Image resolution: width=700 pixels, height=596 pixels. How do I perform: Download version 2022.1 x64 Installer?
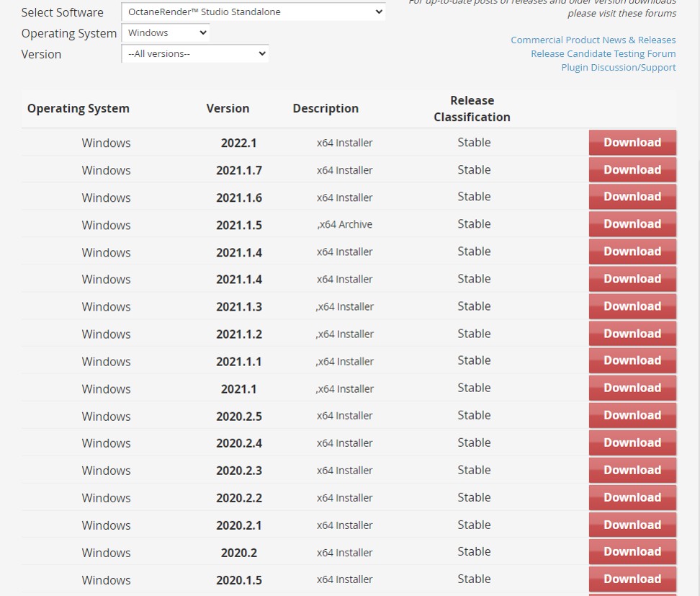[x=632, y=143]
